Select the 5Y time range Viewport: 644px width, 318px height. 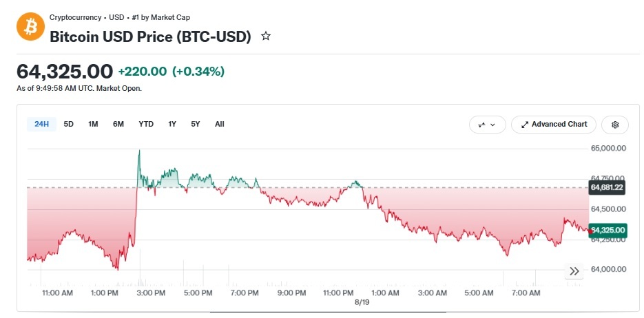coord(196,125)
